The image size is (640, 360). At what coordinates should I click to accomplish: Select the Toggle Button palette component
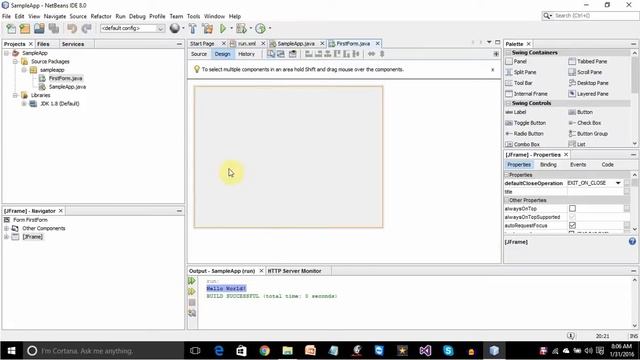click(x=526, y=123)
